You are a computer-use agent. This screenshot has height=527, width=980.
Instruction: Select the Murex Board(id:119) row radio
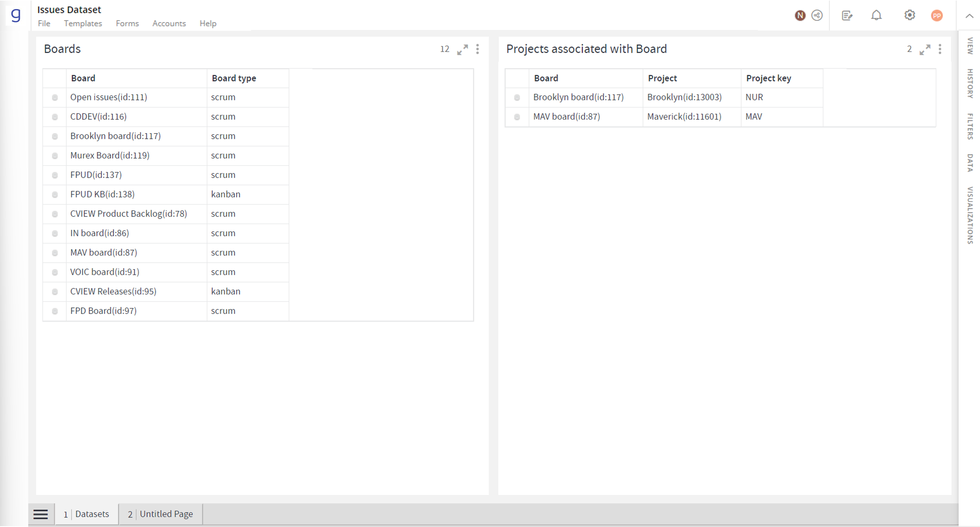click(x=55, y=156)
